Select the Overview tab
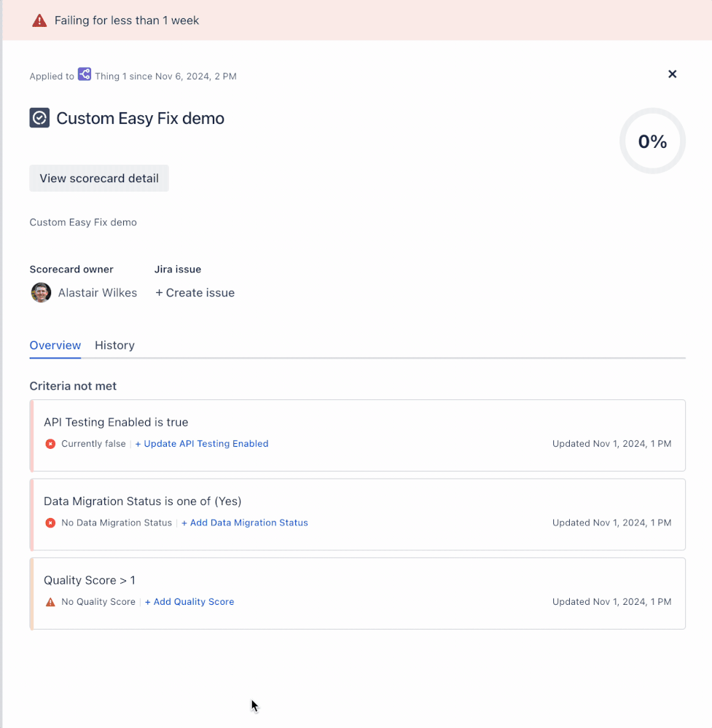 tap(55, 345)
